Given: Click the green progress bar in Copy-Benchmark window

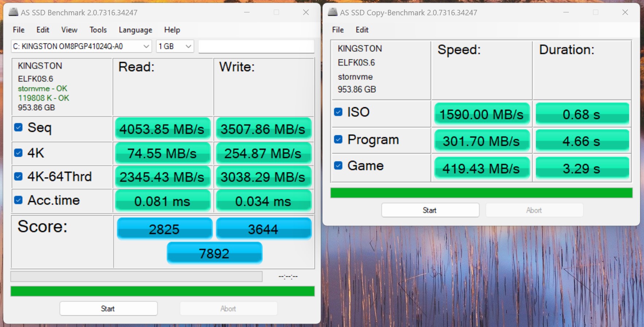Looking at the screenshot, I should (x=481, y=193).
